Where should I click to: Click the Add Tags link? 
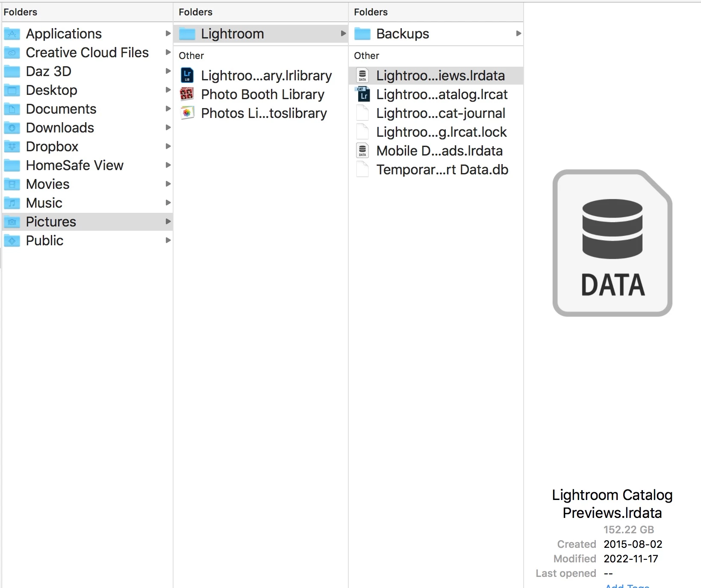627,585
